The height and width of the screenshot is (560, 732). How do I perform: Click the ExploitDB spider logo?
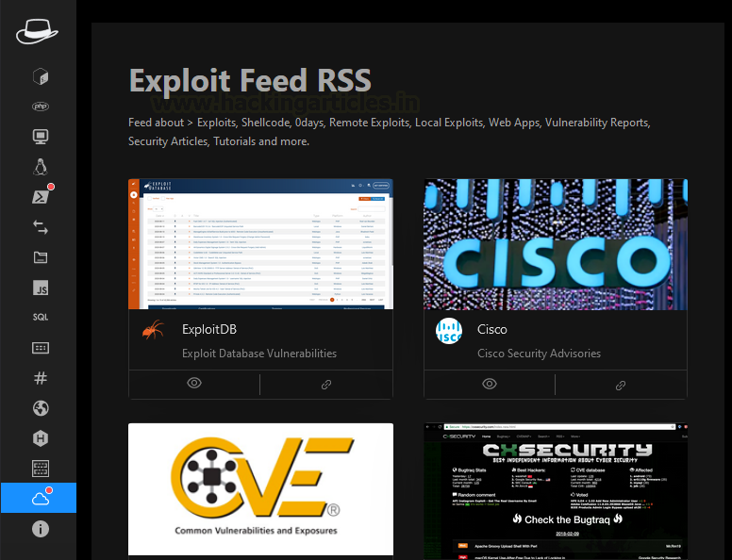click(153, 329)
